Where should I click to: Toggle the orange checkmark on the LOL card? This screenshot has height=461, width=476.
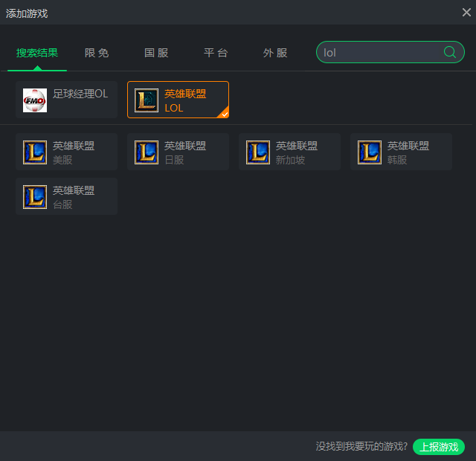click(x=225, y=114)
